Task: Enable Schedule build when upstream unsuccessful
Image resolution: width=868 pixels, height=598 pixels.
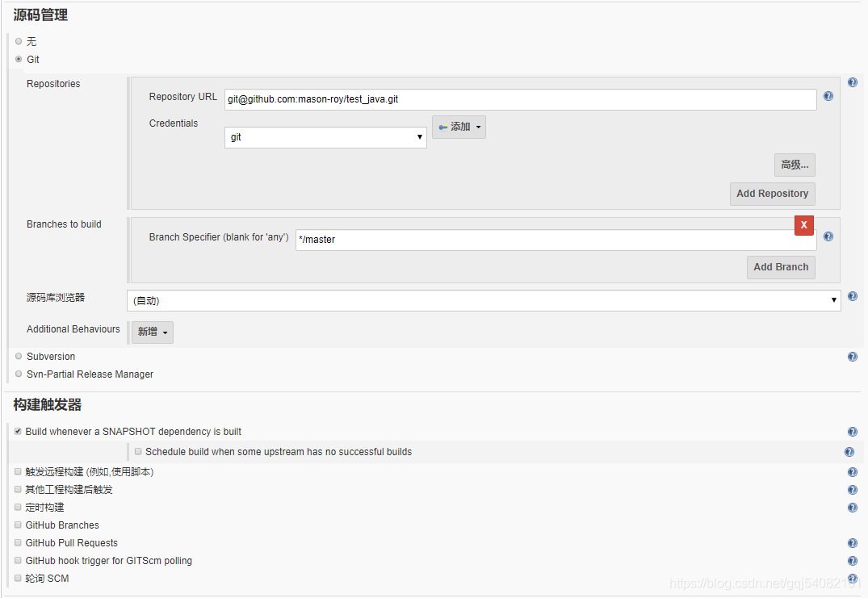Action: [138, 451]
